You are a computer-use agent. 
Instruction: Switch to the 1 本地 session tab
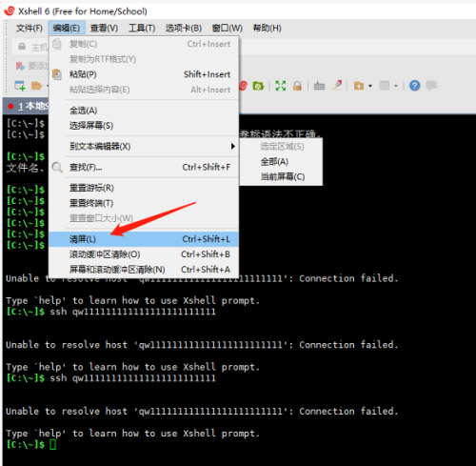pyautogui.click(x=27, y=106)
